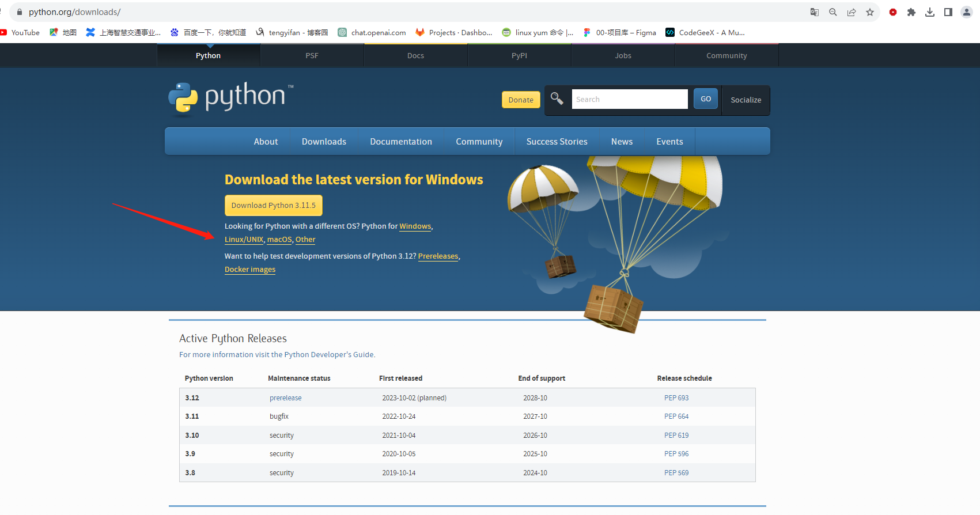Toggle the browser side panel icon
This screenshot has height=515, width=980.
coord(948,12)
